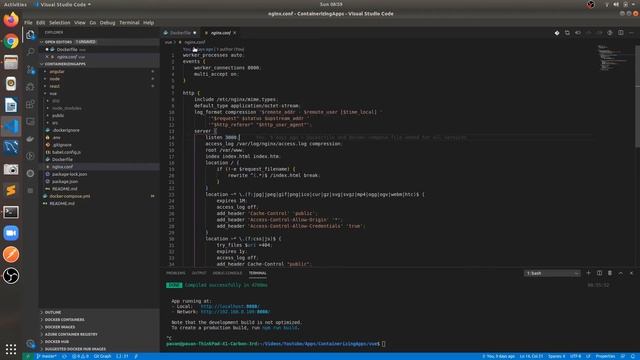The image size is (640, 360).
Task: Open Zoom from the dock
Action: (x=11, y=233)
